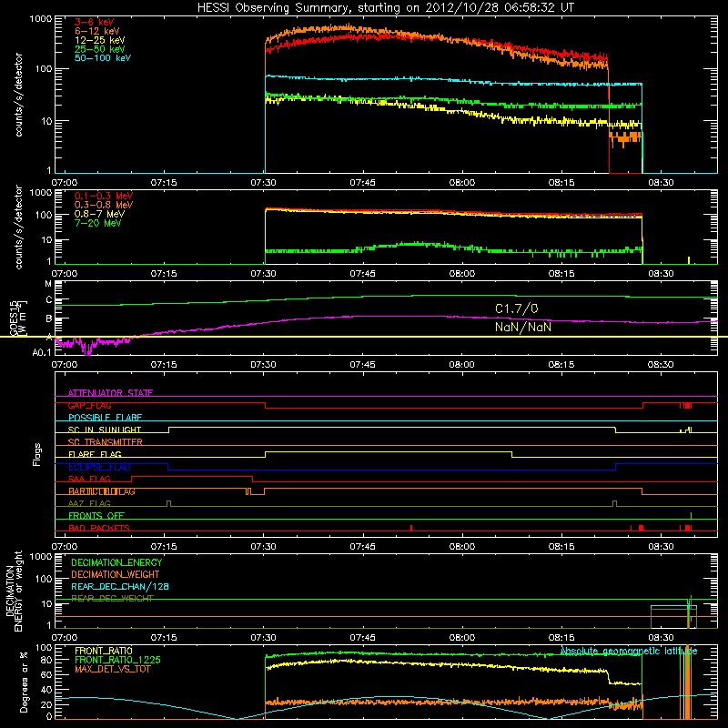728x728 pixels.
Task: Click the 08:00 tick under the MeV panel
Action: pyautogui.click(x=462, y=274)
